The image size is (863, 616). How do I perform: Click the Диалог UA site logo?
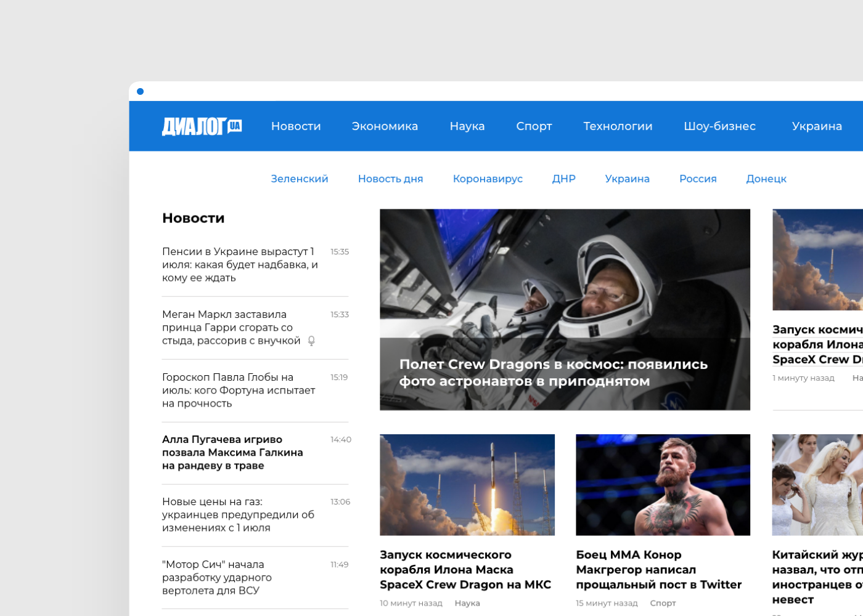click(x=202, y=126)
